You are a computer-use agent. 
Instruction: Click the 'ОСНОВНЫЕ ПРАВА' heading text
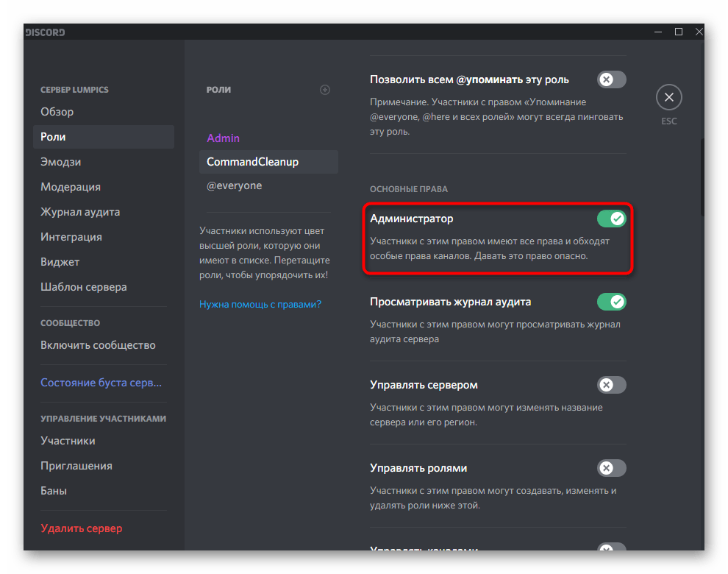point(409,189)
